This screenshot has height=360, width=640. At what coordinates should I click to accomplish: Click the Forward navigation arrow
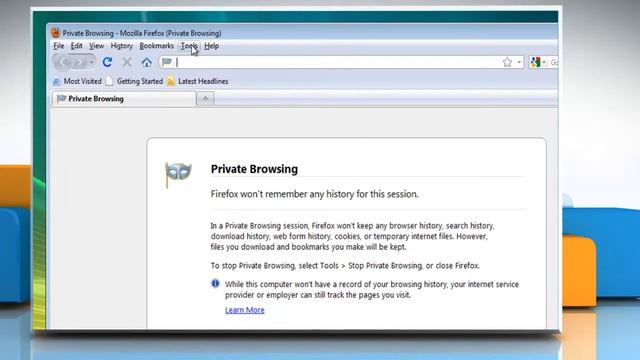[80, 62]
